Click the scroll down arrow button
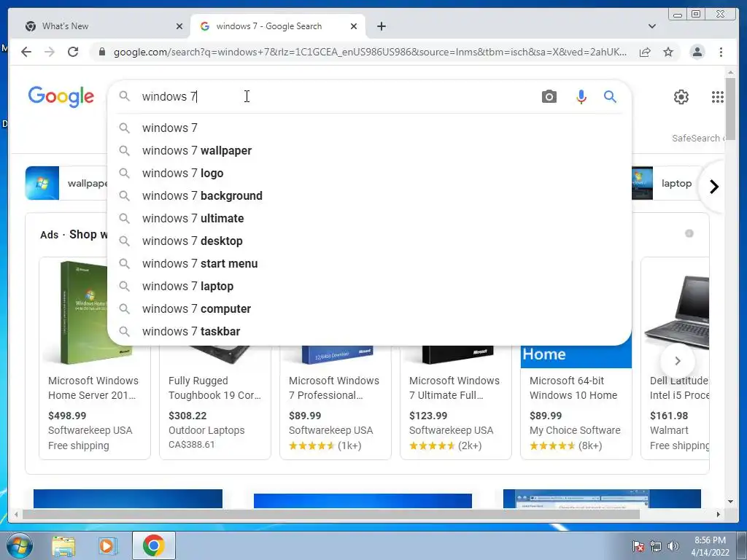Screen dimensions: 747x560 click(730, 502)
